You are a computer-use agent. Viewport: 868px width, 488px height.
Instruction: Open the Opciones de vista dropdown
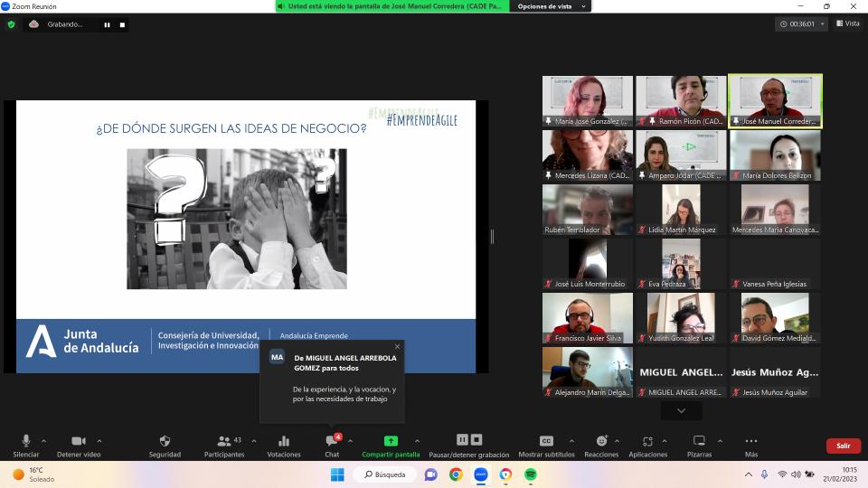point(550,6)
